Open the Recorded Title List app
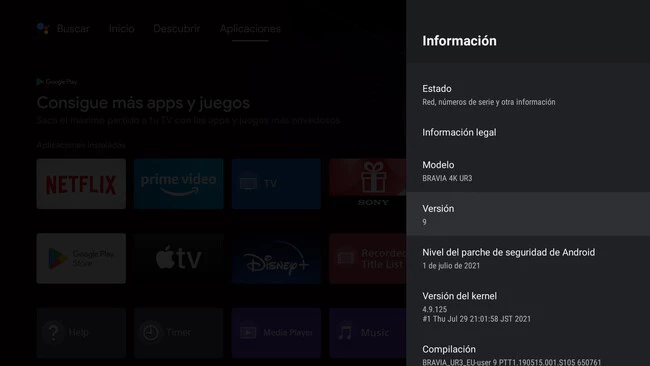The height and width of the screenshot is (366, 650). (x=368, y=258)
